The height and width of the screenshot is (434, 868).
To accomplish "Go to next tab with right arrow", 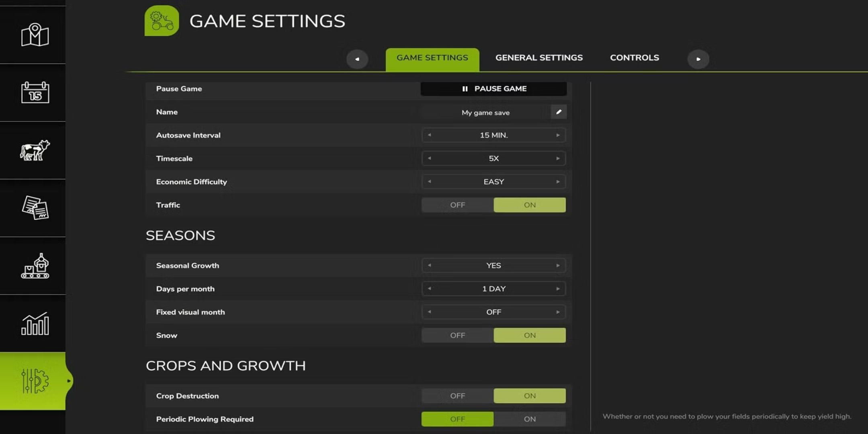I will [698, 59].
